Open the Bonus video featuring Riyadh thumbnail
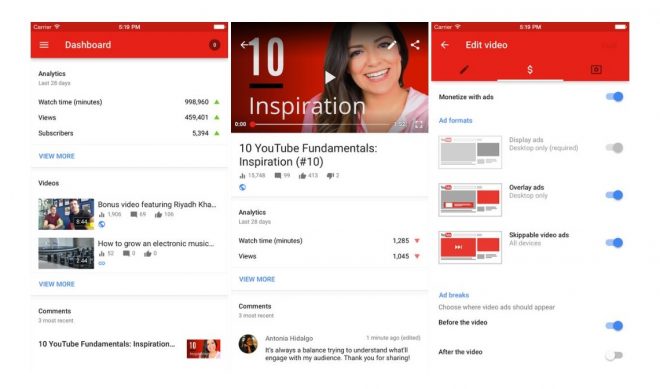This screenshot has height=389, width=660. [x=66, y=214]
